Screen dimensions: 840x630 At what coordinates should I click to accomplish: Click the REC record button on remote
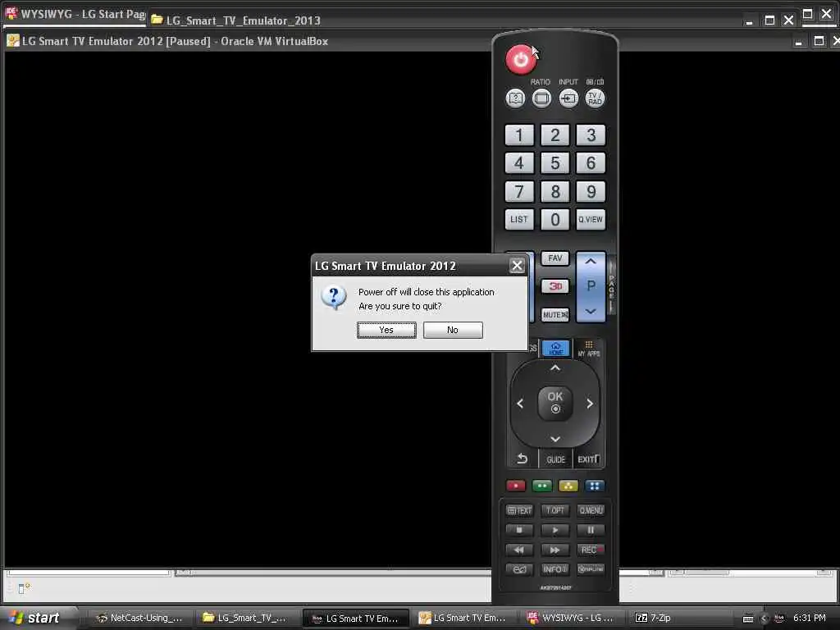tap(591, 550)
